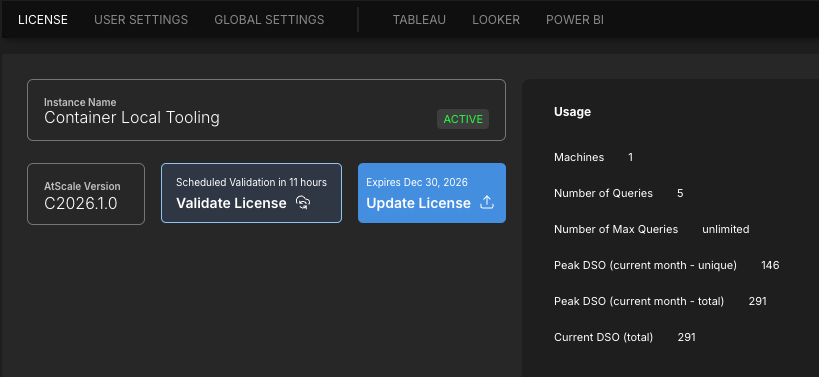The height and width of the screenshot is (377, 819).
Task: Click Peak DSO current month unique label
Action: [645, 265]
